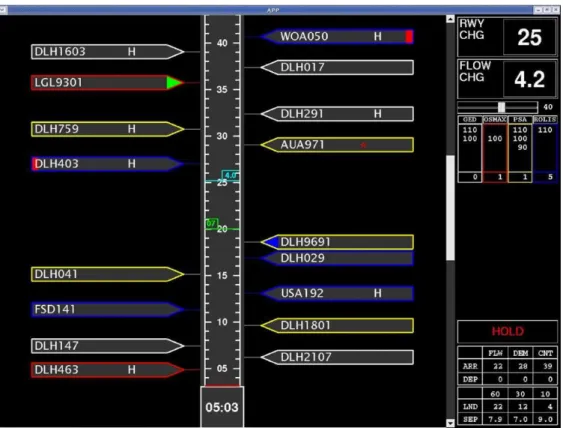Click red star marker on AUA971

[x=363, y=145]
